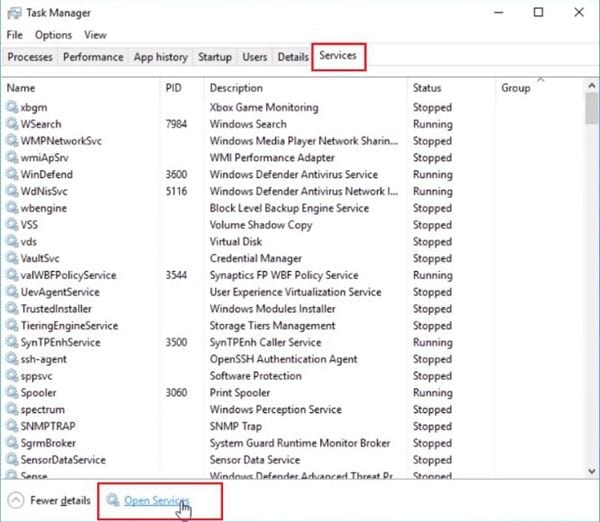Click the Open Services gear icon
Viewport: 600px width, 522px height.
[x=113, y=500]
